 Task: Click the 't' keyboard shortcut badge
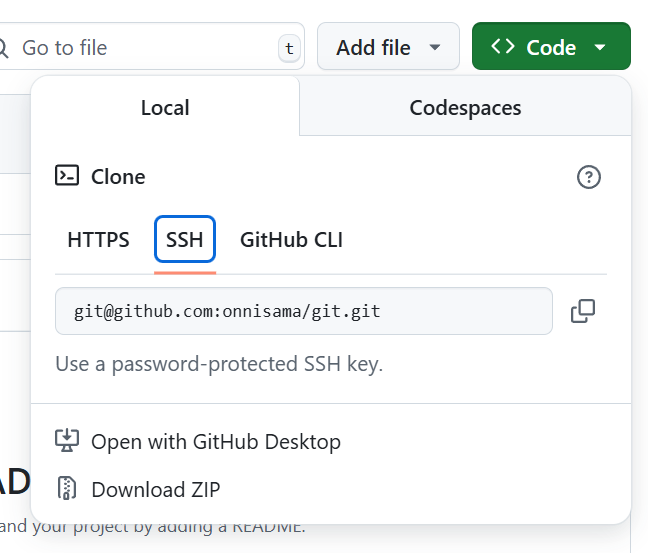[x=289, y=48]
